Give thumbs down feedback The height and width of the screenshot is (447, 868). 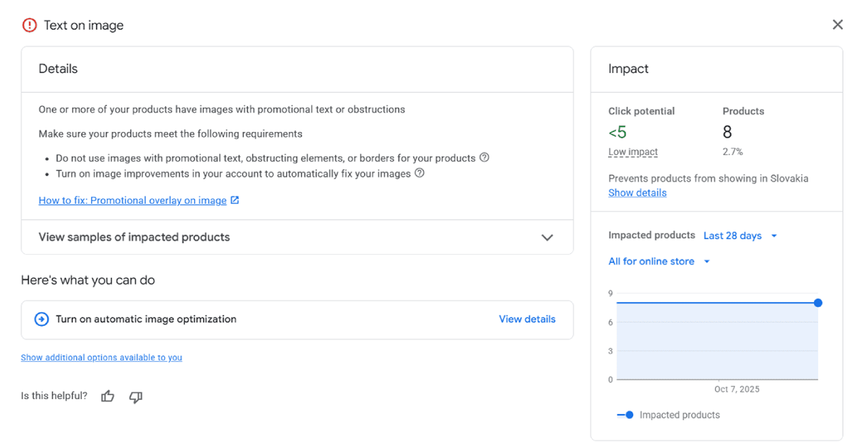(136, 397)
